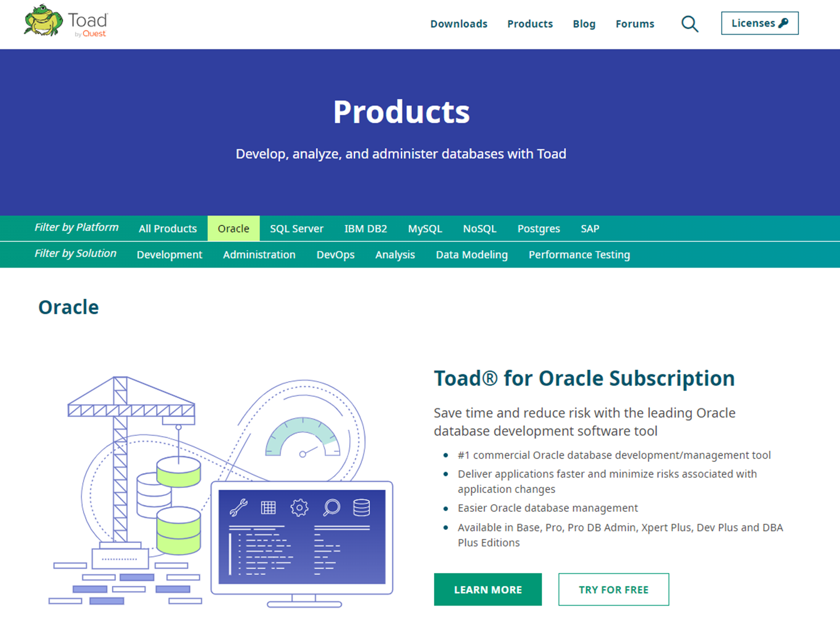Filter by Analysis solution
Image resolution: width=840 pixels, height=639 pixels.
coord(395,254)
